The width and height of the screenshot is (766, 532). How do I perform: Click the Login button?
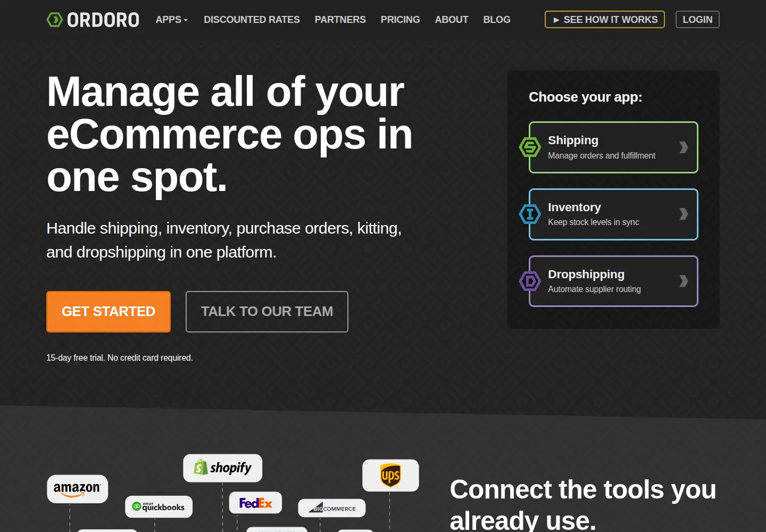click(697, 20)
